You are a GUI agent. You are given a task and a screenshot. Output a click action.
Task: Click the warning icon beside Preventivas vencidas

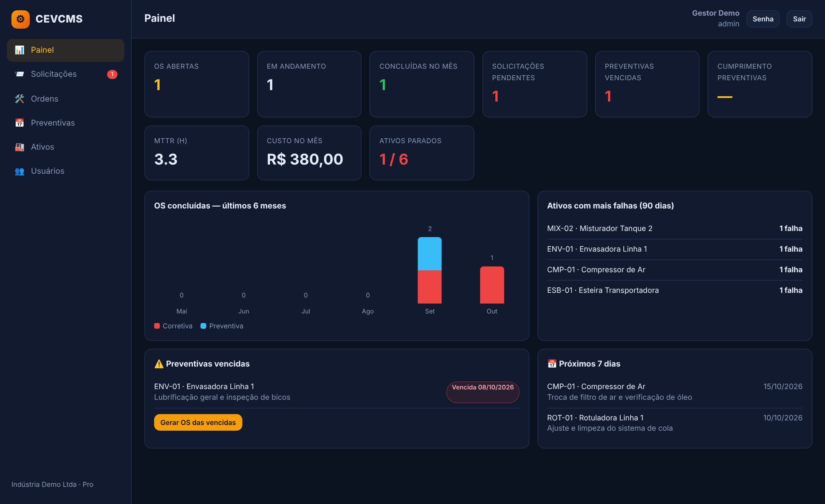point(159,364)
